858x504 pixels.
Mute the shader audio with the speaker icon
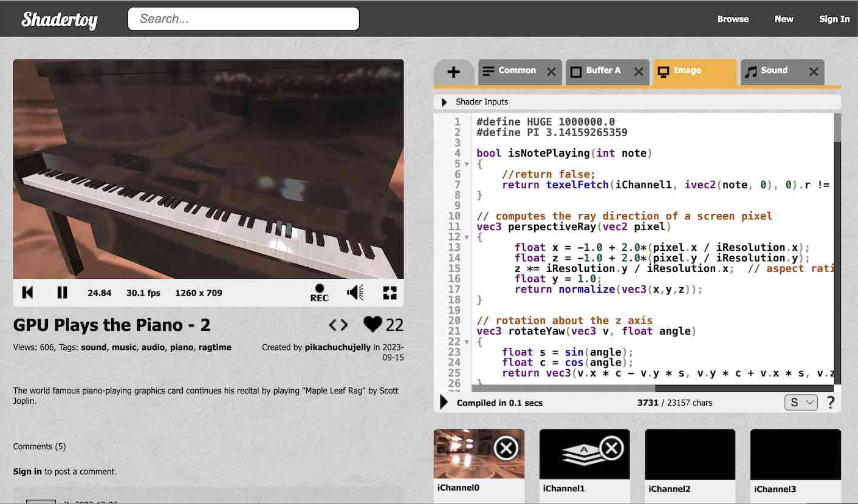coord(355,292)
